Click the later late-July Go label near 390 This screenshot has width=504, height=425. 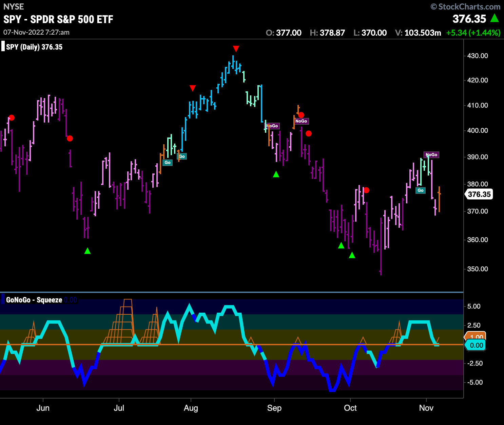pos(182,156)
